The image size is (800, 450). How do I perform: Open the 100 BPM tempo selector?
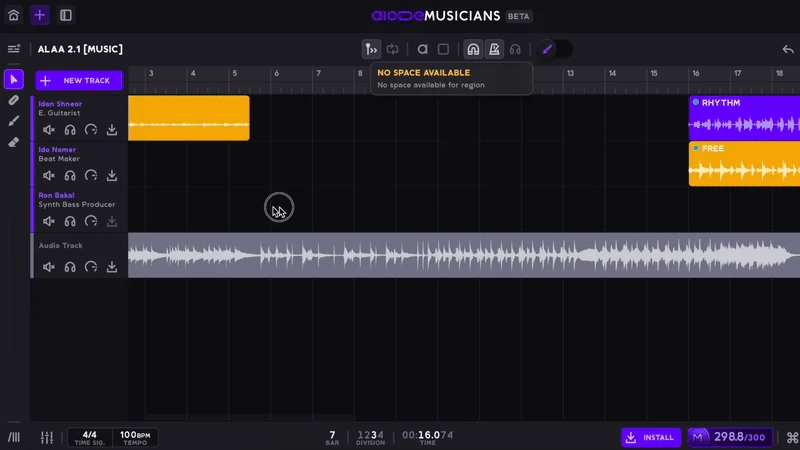pos(134,437)
